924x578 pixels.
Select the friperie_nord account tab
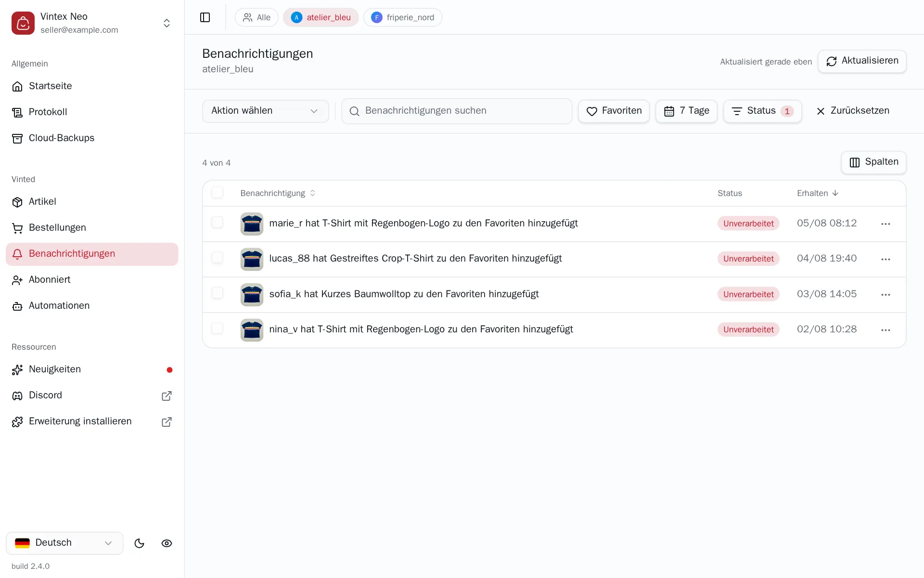[402, 17]
